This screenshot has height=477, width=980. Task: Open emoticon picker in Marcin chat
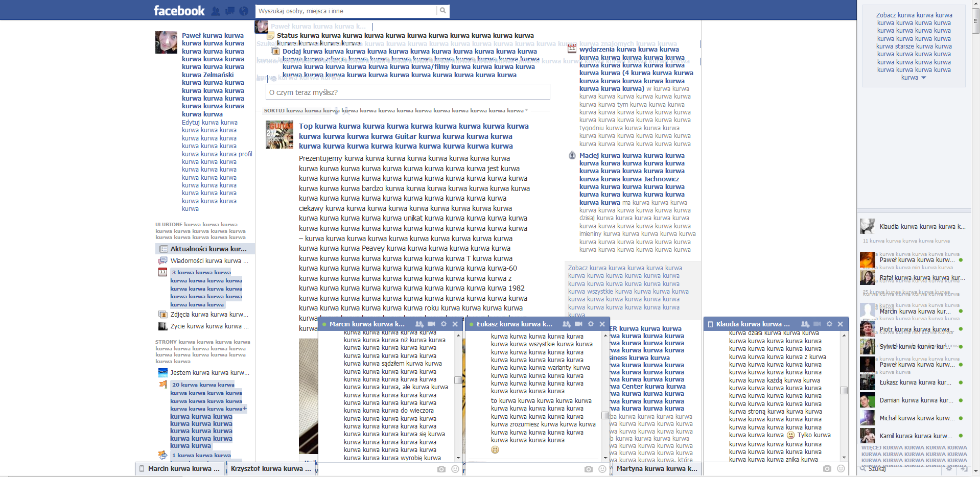pos(455,469)
